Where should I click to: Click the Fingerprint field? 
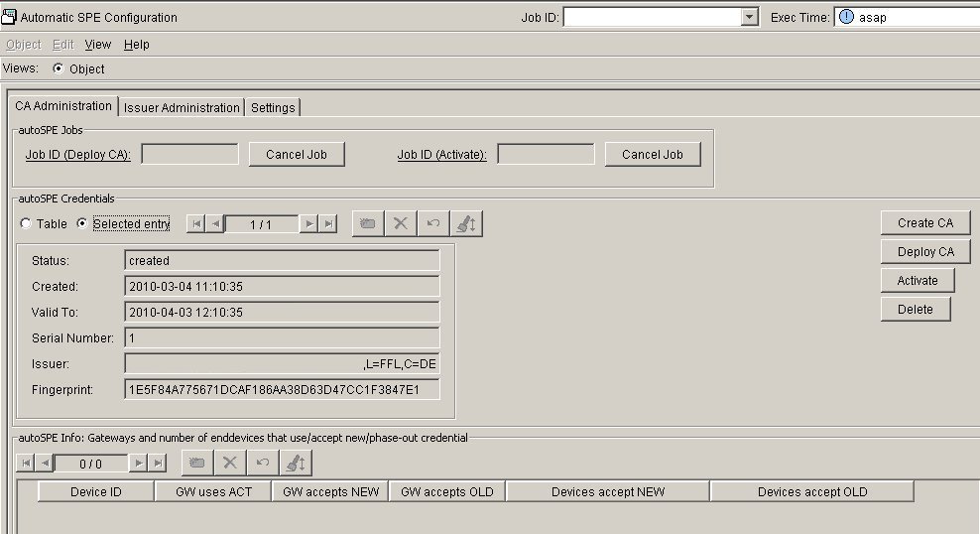pos(282,389)
